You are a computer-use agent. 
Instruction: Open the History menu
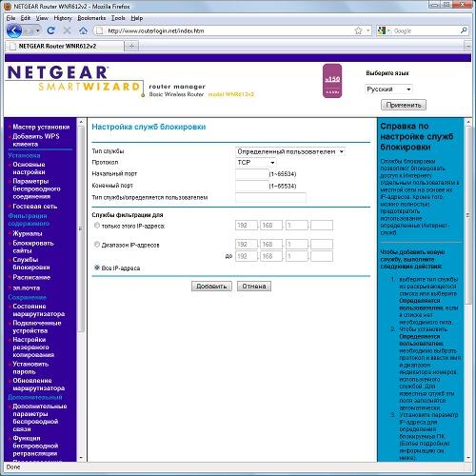[x=63, y=18]
